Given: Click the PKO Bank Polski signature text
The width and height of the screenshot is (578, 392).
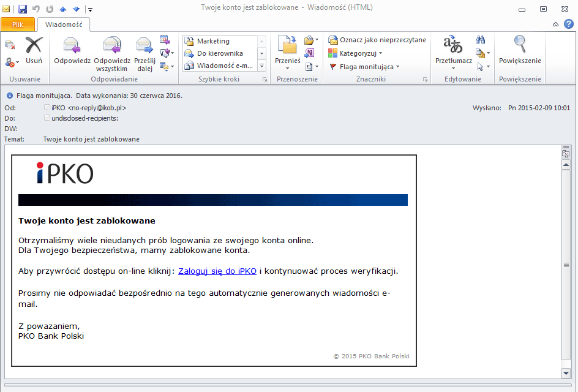Looking at the screenshot, I should click(x=51, y=336).
